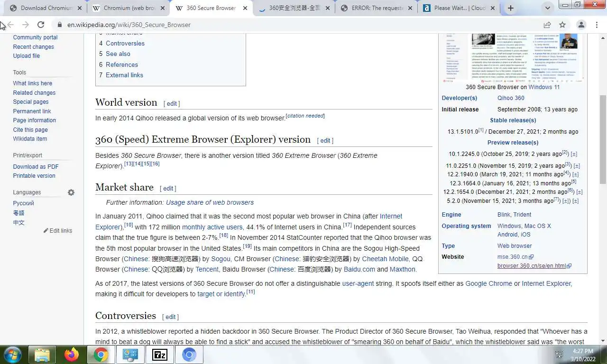View site info via the lock icon
This screenshot has width=607, height=364.
point(60,25)
